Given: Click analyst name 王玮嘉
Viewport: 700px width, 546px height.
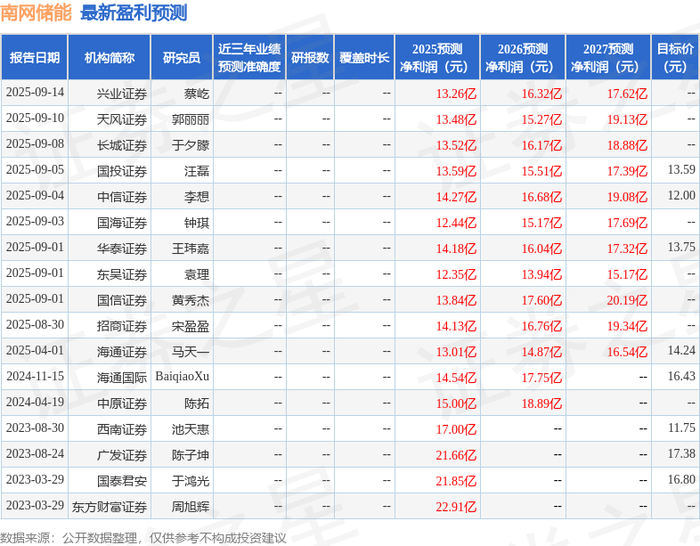Looking at the screenshot, I should (190, 249).
